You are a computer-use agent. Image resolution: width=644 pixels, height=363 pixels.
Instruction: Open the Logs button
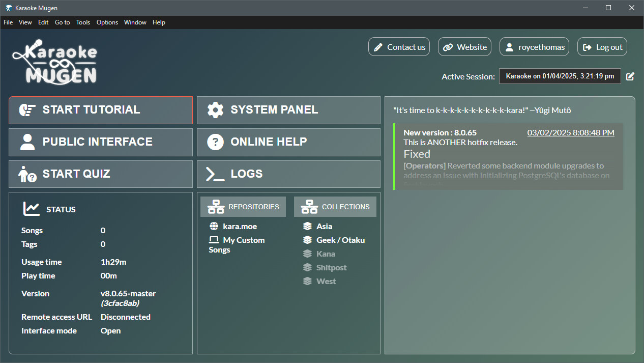(x=288, y=174)
